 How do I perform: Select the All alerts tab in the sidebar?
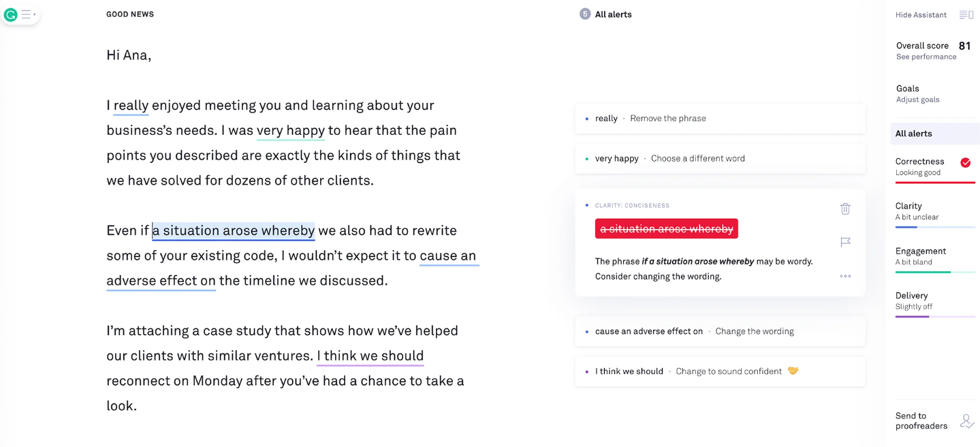pyautogui.click(x=914, y=134)
